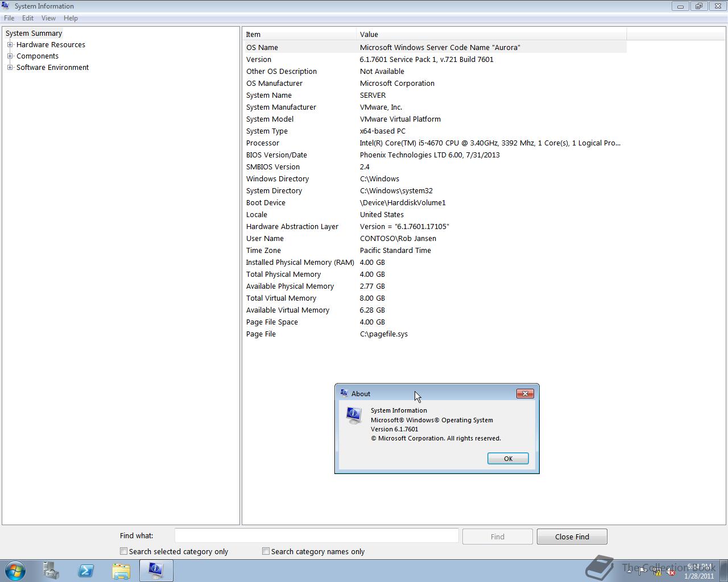Select the System Type row
The height and width of the screenshot is (582, 728).
pos(435,131)
